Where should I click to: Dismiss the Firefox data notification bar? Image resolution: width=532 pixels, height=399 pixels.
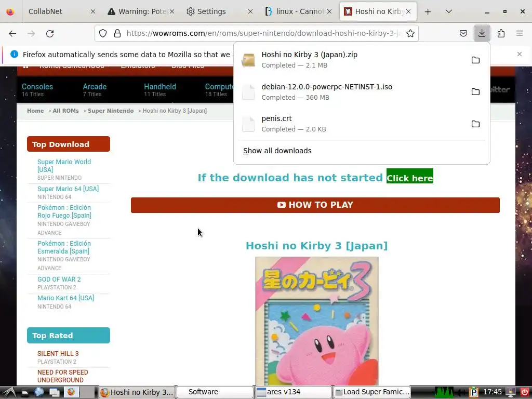(520, 54)
